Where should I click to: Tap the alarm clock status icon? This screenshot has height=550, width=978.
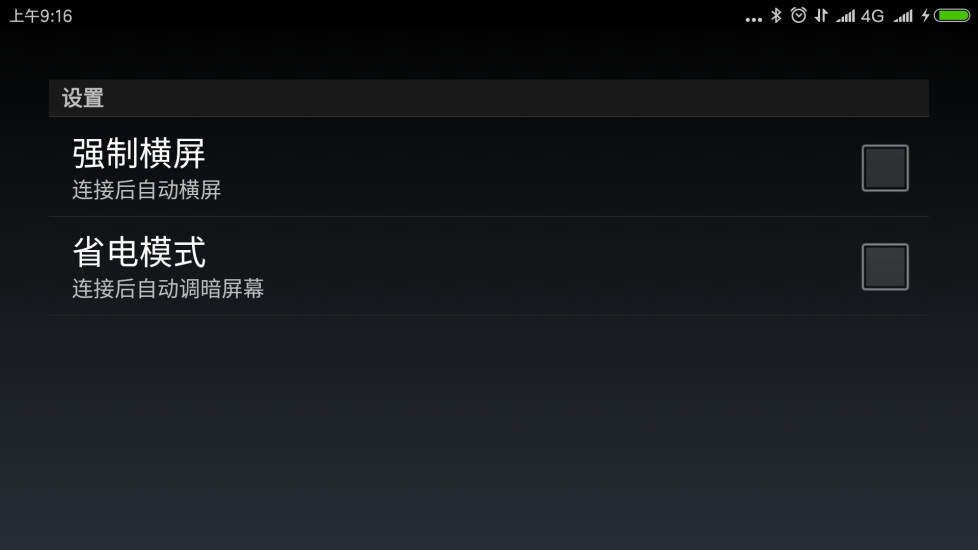(x=798, y=15)
